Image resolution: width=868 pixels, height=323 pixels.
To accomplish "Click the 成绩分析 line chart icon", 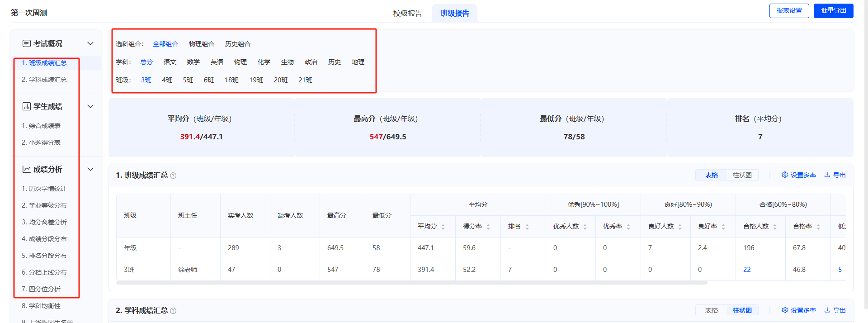I will pos(27,169).
